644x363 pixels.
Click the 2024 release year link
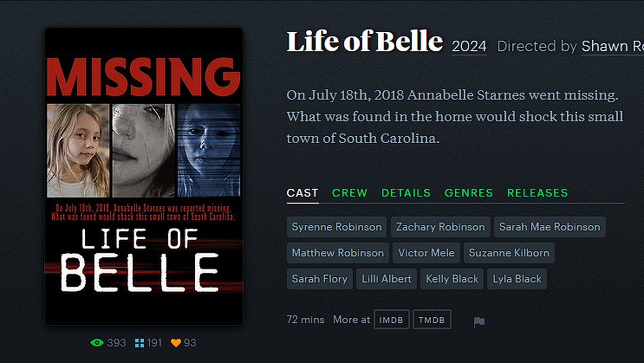pyautogui.click(x=469, y=46)
